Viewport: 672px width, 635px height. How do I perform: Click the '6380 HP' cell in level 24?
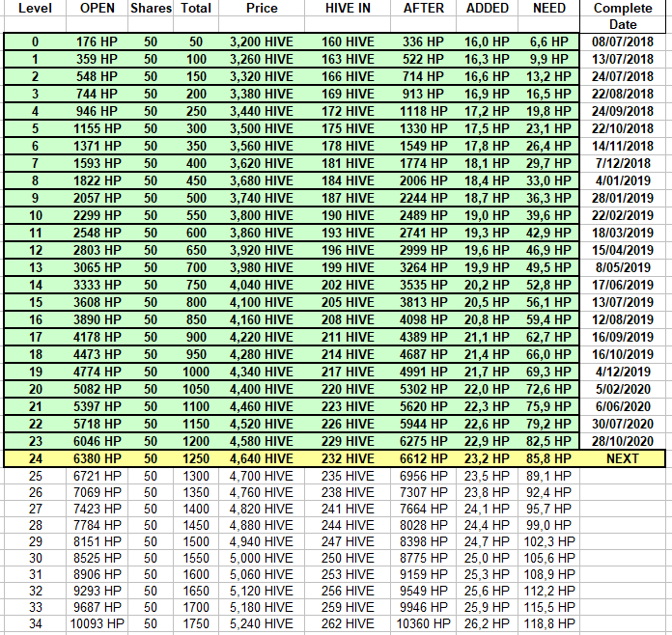(98, 458)
